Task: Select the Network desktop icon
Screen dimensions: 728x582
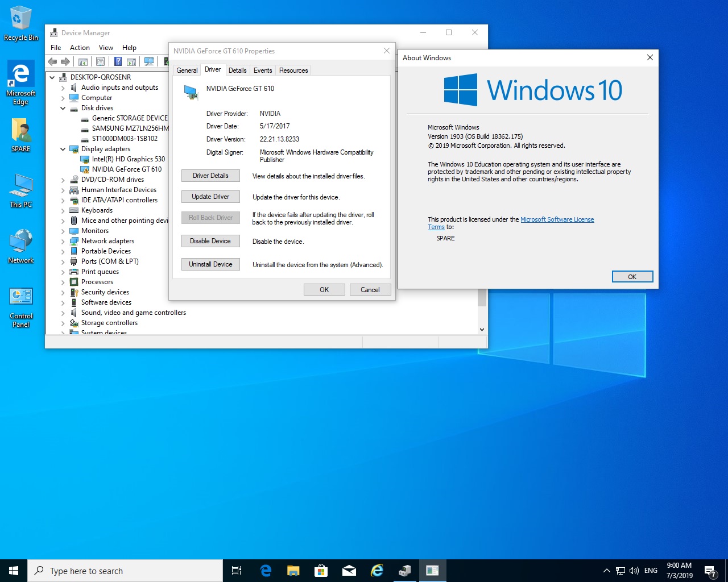Action: pyautogui.click(x=21, y=246)
